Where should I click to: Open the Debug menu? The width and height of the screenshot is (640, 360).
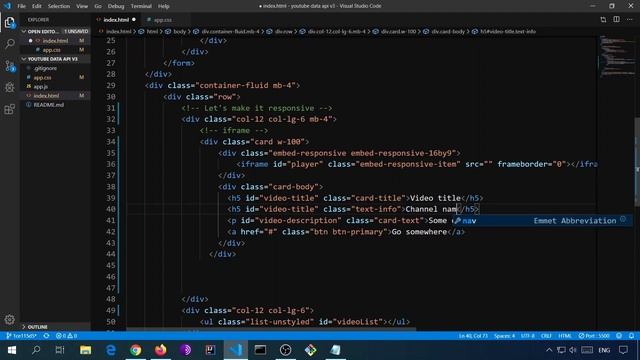tap(116, 6)
